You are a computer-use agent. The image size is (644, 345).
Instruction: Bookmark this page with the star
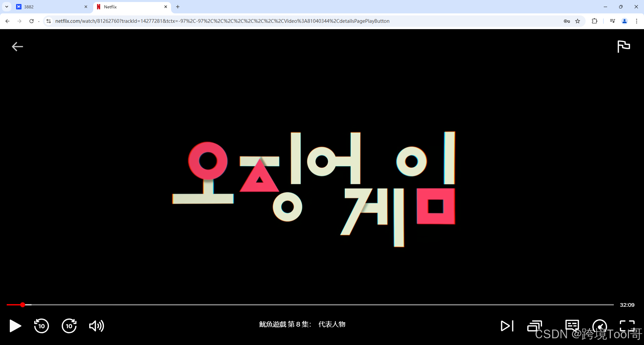point(578,21)
